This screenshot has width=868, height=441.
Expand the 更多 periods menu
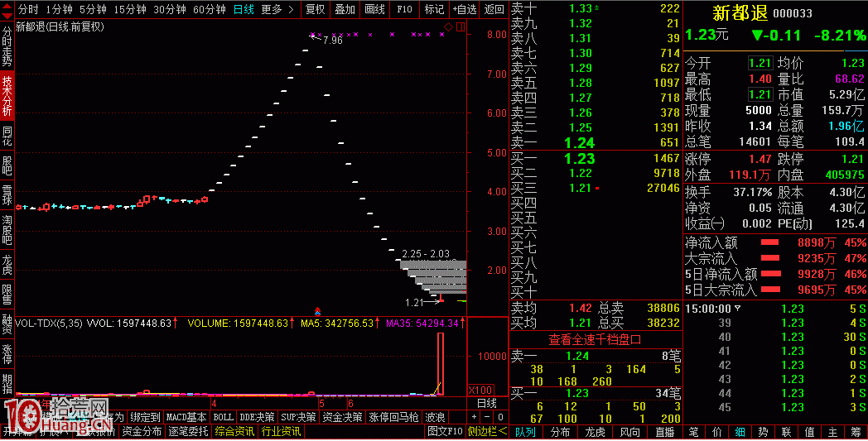(x=276, y=9)
